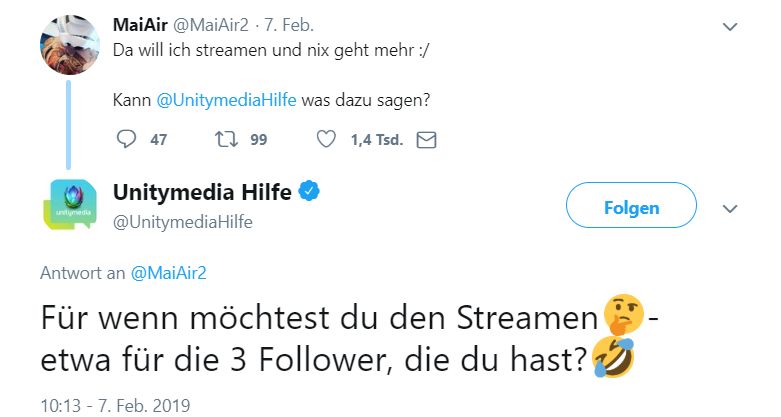781x417 pixels.
Task: Click the retweet arrows icon
Action: (x=226, y=139)
